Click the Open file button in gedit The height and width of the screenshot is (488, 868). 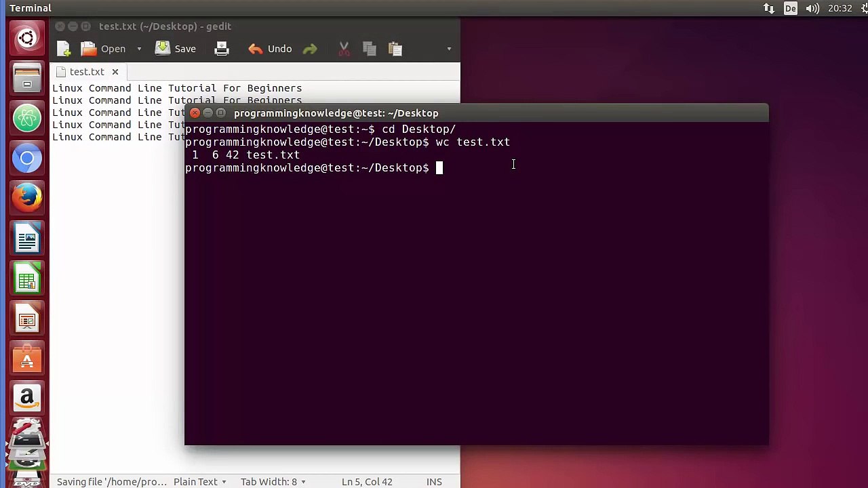pos(104,49)
